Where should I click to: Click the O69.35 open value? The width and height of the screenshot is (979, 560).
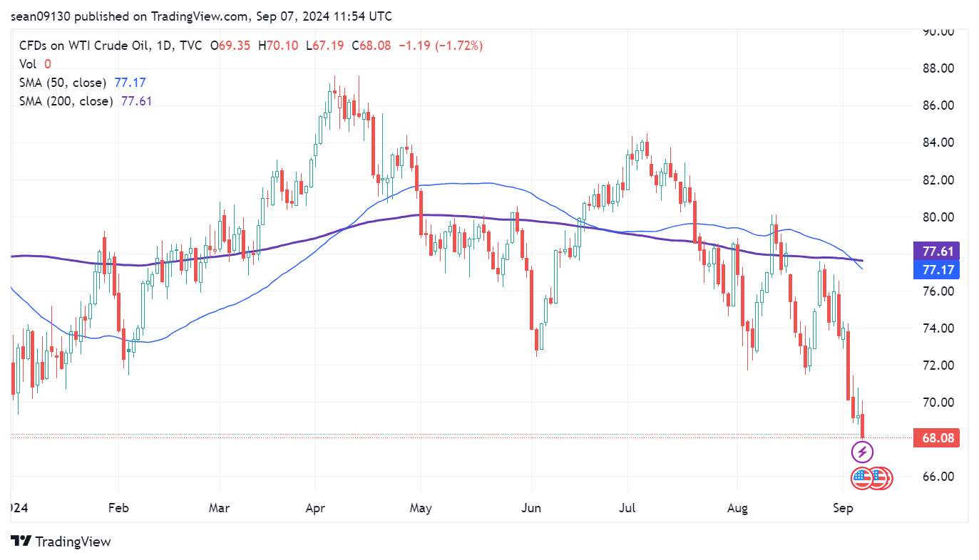230,46
